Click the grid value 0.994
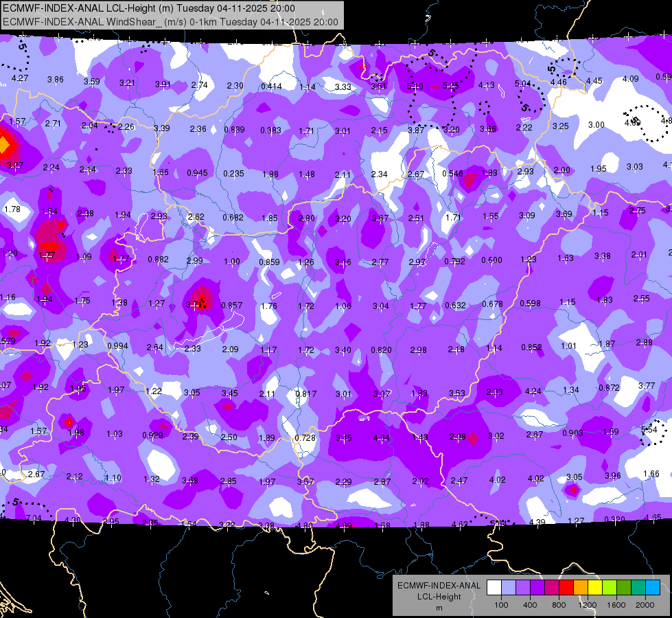 pyautogui.click(x=117, y=346)
